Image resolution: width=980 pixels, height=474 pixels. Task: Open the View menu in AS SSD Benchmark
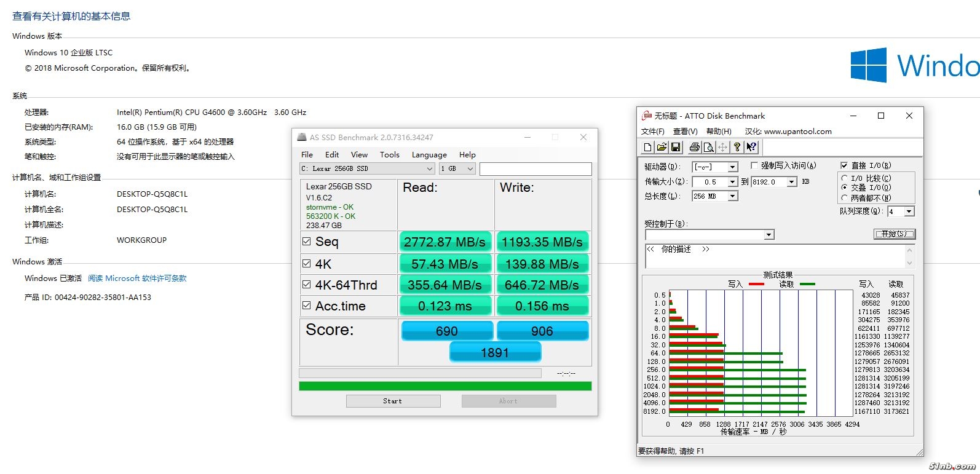click(359, 155)
